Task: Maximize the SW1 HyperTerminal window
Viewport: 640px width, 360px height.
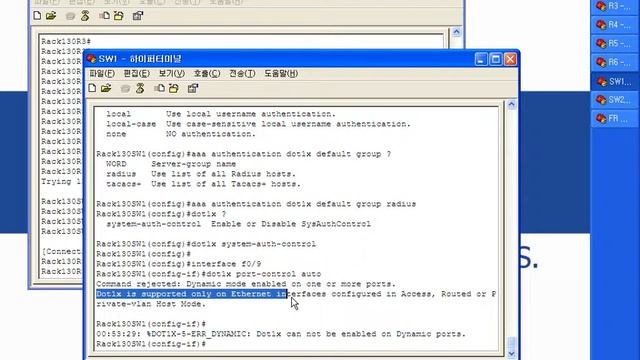Action: (496, 59)
